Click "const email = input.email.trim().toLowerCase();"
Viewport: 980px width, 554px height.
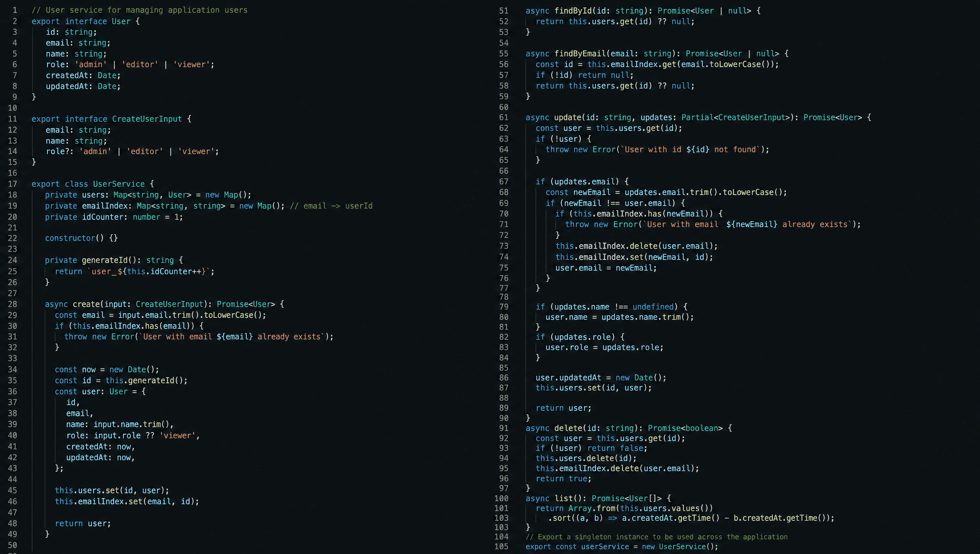160,315
